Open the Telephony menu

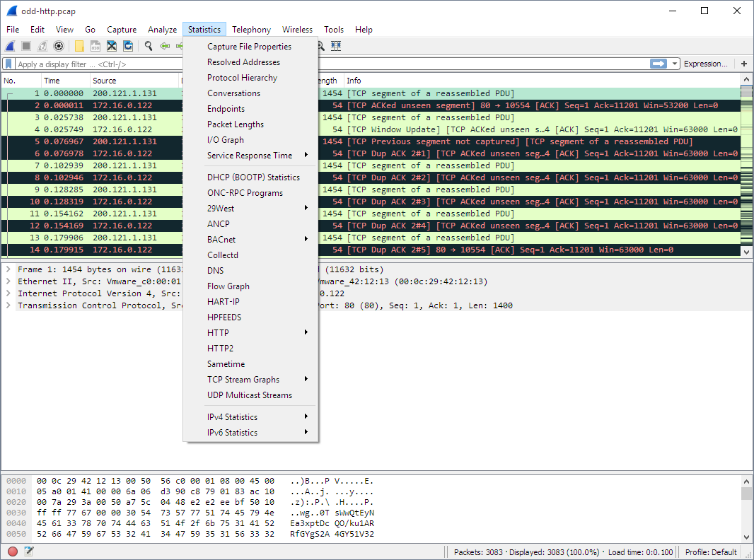point(251,30)
